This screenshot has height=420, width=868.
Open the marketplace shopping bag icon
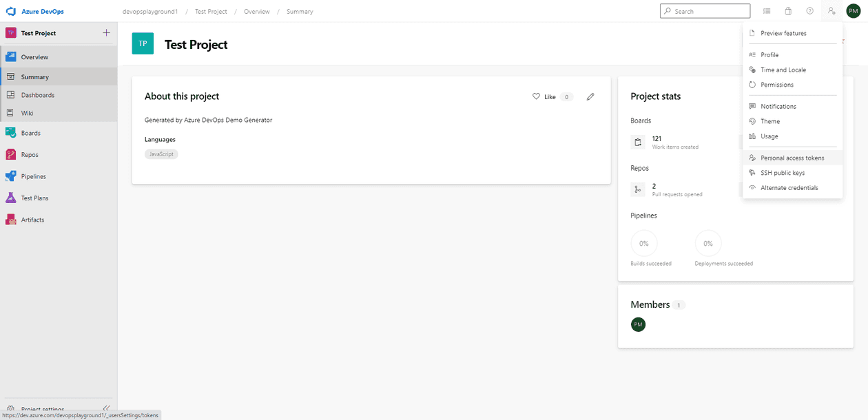pyautogui.click(x=788, y=11)
